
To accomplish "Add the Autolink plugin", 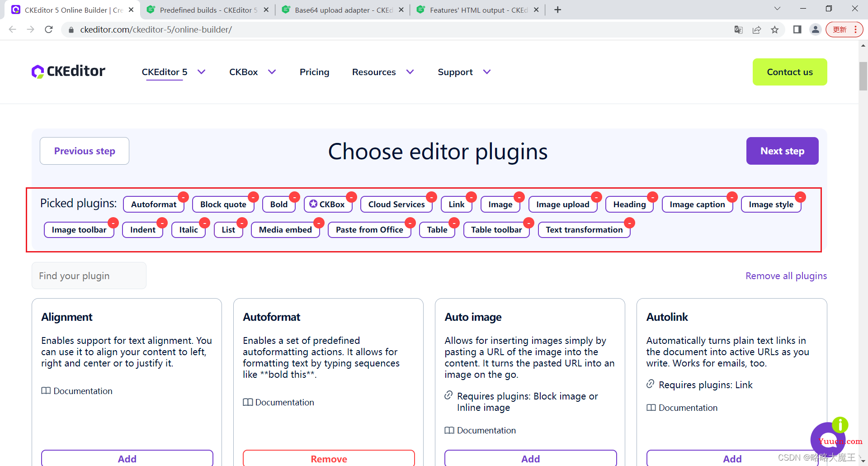I will (x=732, y=458).
